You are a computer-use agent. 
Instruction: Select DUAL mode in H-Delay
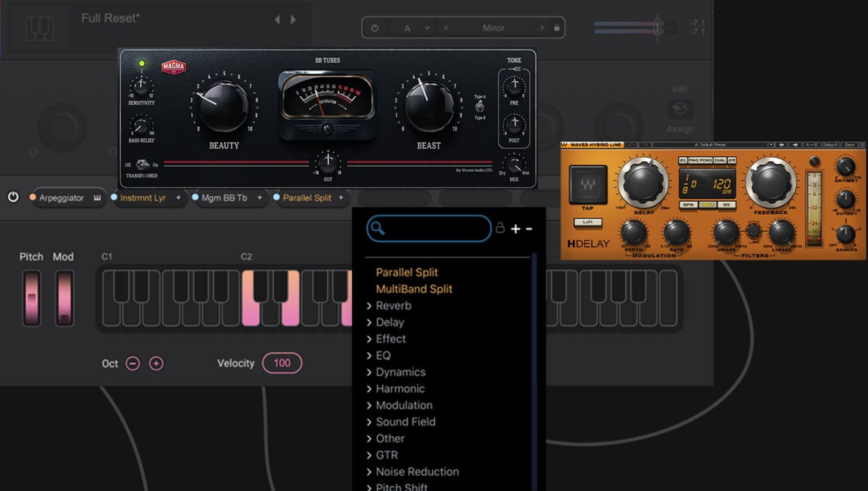tap(720, 160)
